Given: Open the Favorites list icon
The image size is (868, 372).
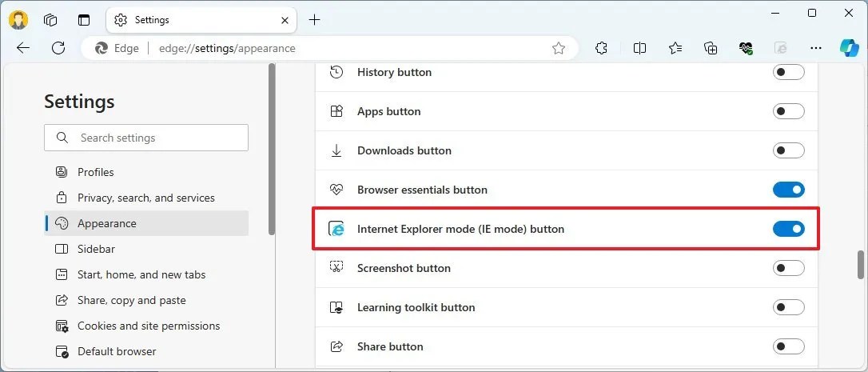Looking at the screenshot, I should pyautogui.click(x=675, y=48).
